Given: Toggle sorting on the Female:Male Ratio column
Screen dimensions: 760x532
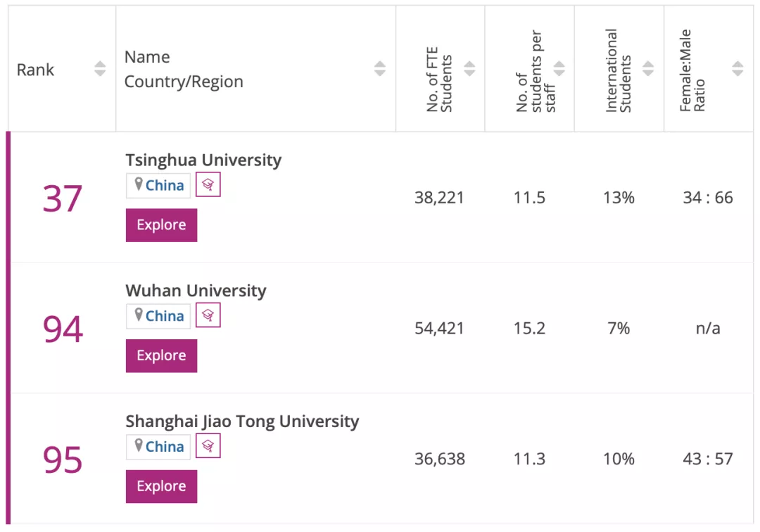Looking at the screenshot, I should pyautogui.click(x=737, y=69).
